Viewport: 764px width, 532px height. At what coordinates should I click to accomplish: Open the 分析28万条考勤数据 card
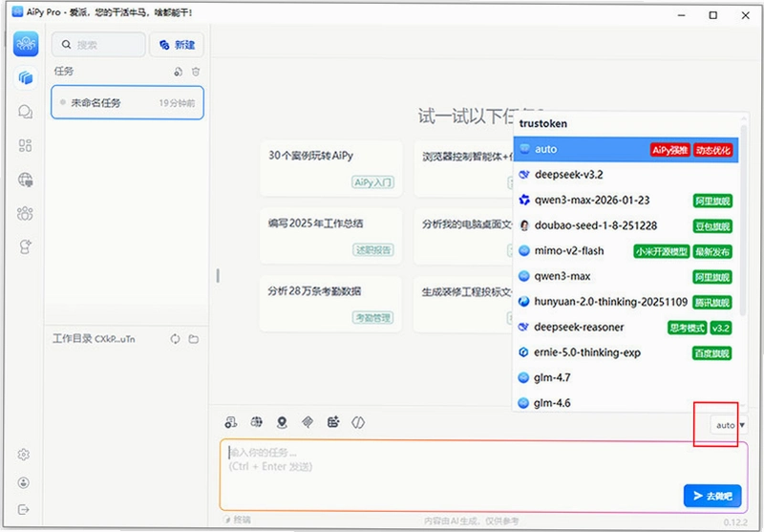click(x=331, y=304)
